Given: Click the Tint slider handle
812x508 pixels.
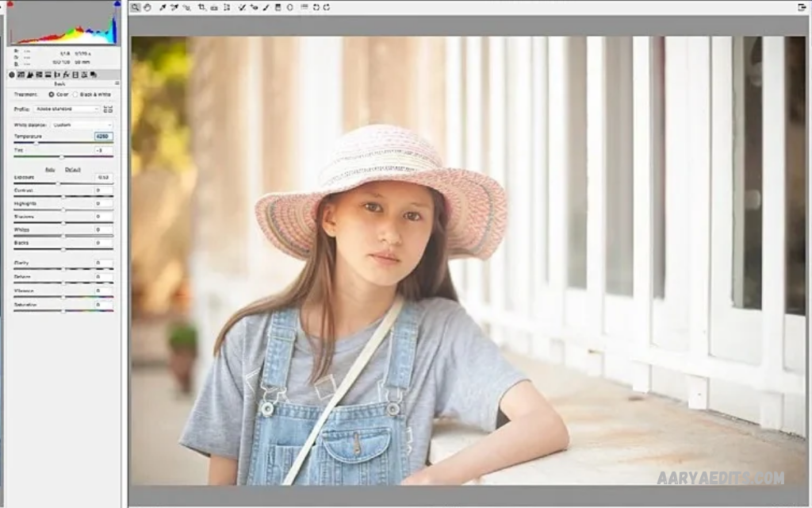Looking at the screenshot, I should tap(62, 157).
